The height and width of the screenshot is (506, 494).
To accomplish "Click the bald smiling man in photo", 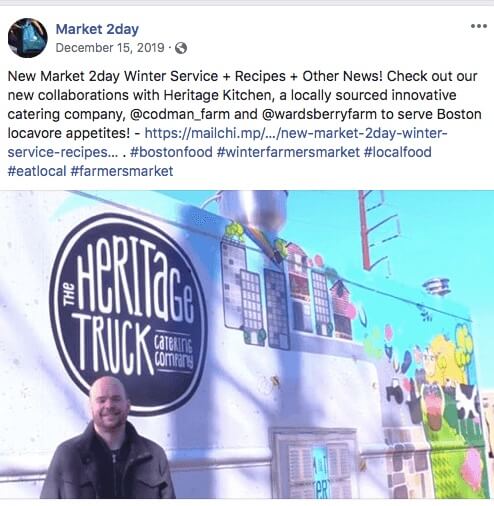I will (x=108, y=438).
